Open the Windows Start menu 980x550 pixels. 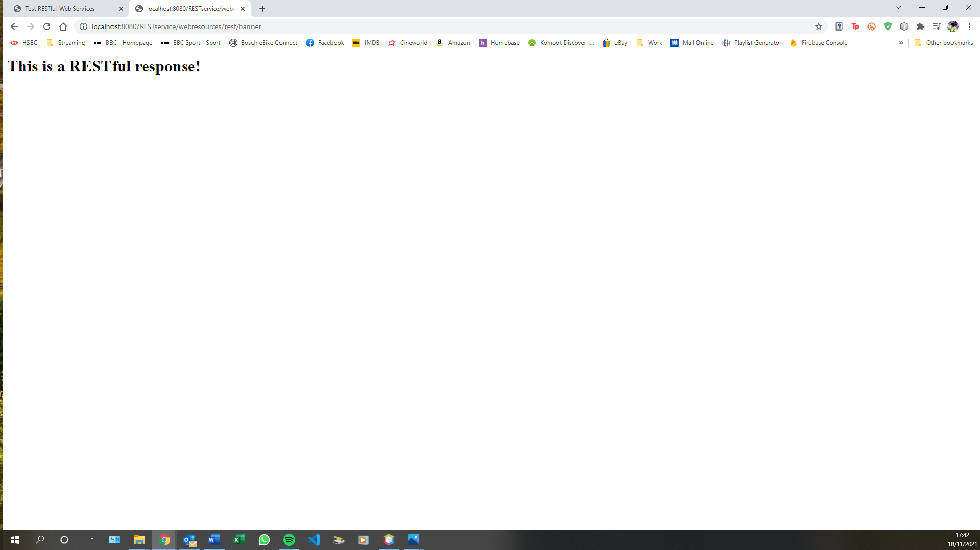pos(15,540)
